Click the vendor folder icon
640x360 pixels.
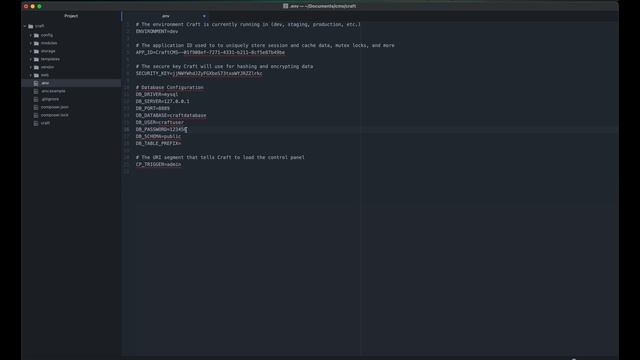(36, 67)
